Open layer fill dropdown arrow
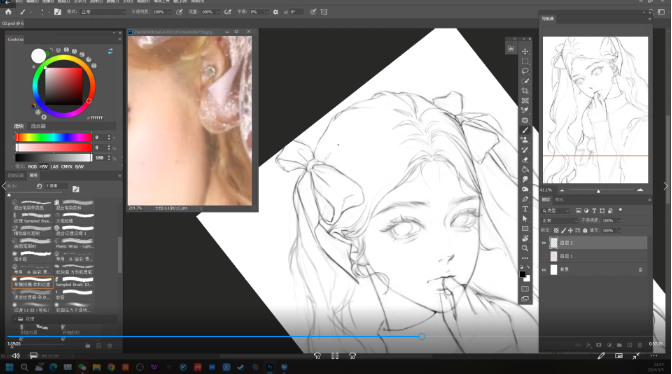672x374 pixels. pos(619,230)
